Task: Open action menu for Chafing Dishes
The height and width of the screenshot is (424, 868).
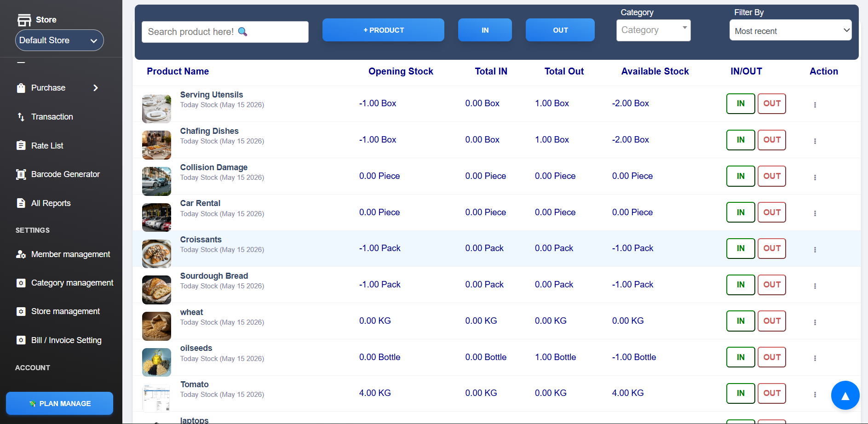Action: click(815, 141)
